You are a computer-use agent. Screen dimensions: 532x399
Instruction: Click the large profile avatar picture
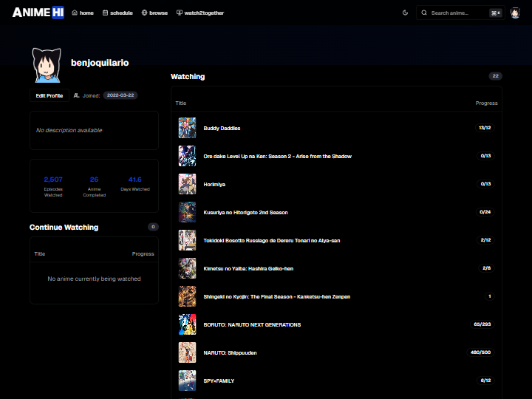(47, 65)
